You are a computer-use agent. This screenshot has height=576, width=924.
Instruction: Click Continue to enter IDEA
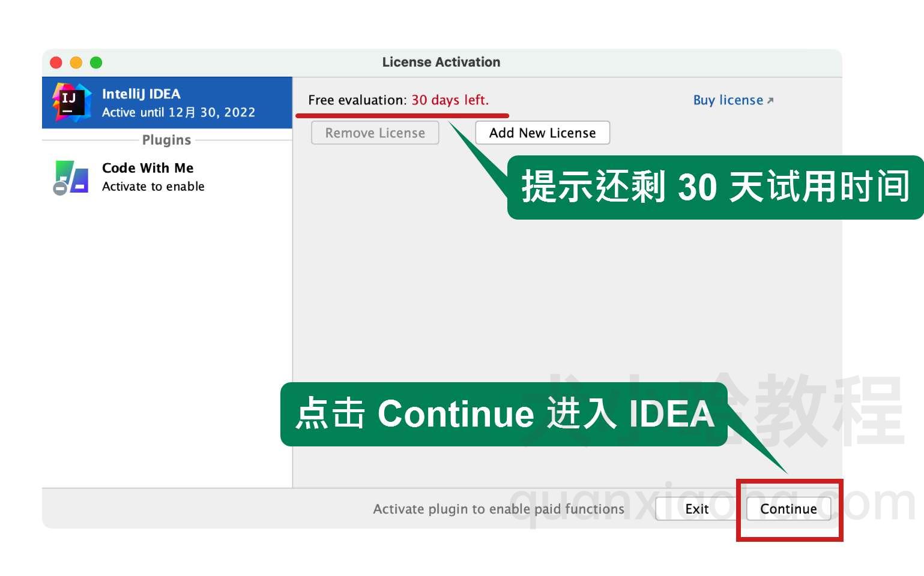coord(788,509)
